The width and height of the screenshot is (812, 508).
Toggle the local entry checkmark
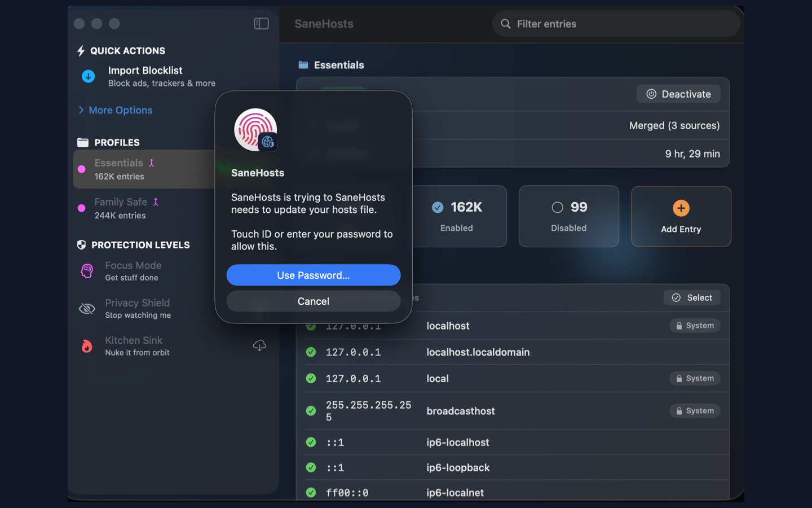tap(311, 378)
